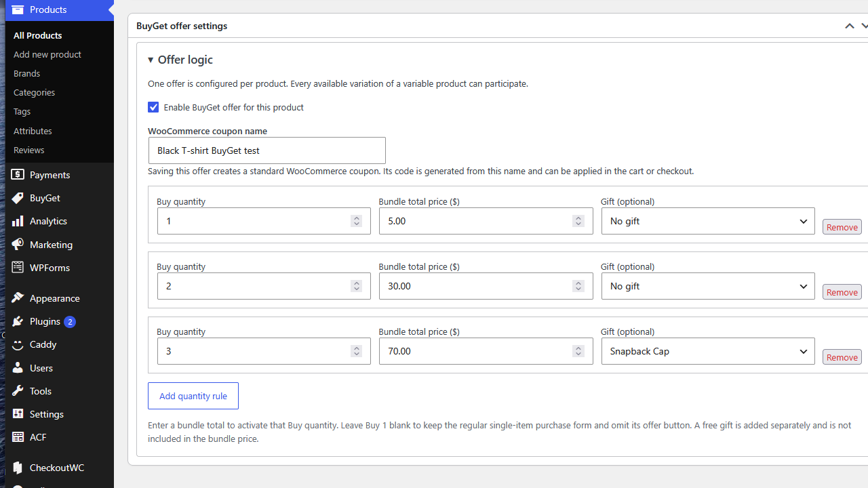Image resolution: width=868 pixels, height=488 pixels.
Task: Click the Plugins update count badge
Action: pos(70,322)
